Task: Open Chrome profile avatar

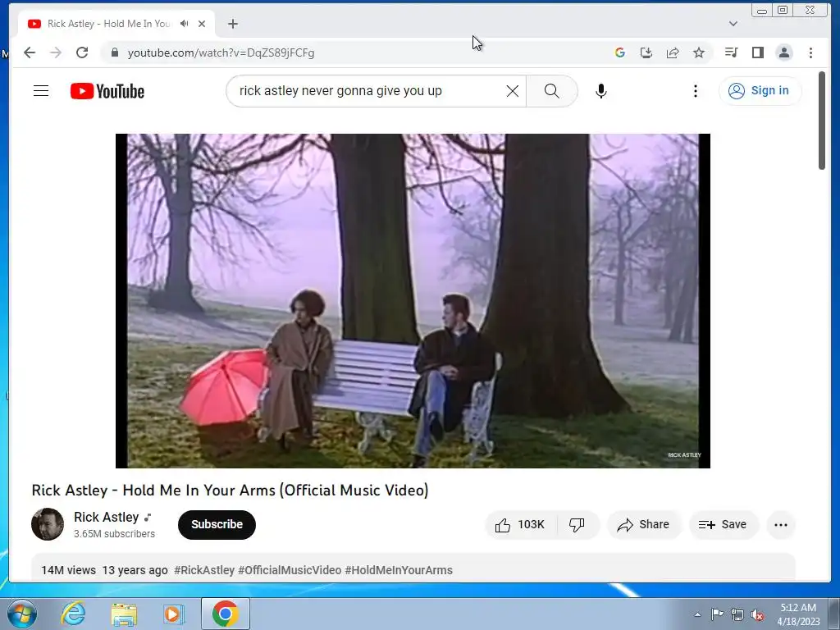Action: tap(783, 52)
